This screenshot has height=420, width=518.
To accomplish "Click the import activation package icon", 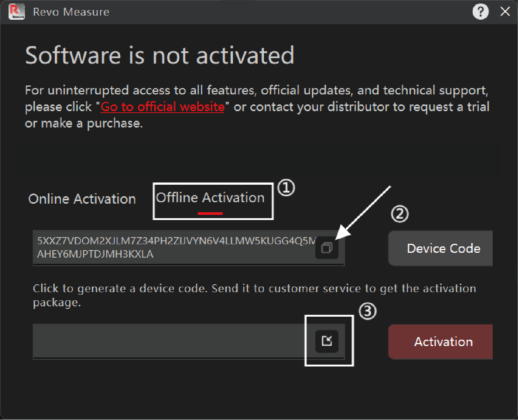I will coord(327,341).
